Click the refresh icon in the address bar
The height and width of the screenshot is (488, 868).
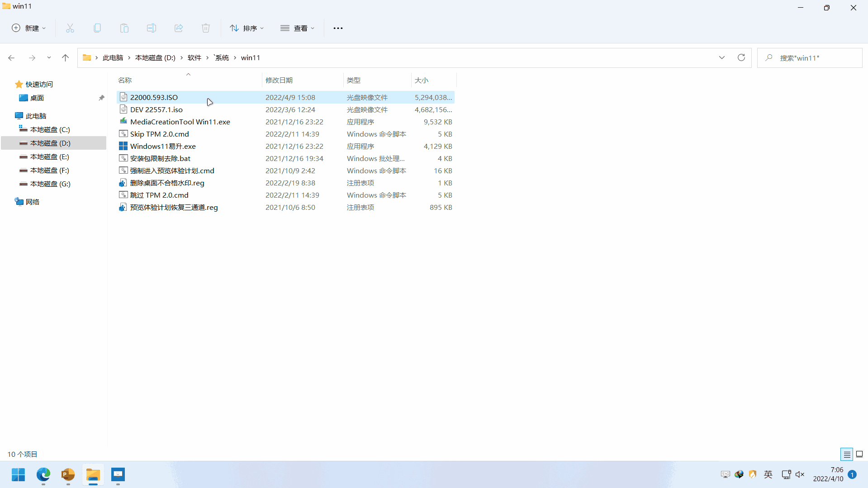click(x=741, y=57)
